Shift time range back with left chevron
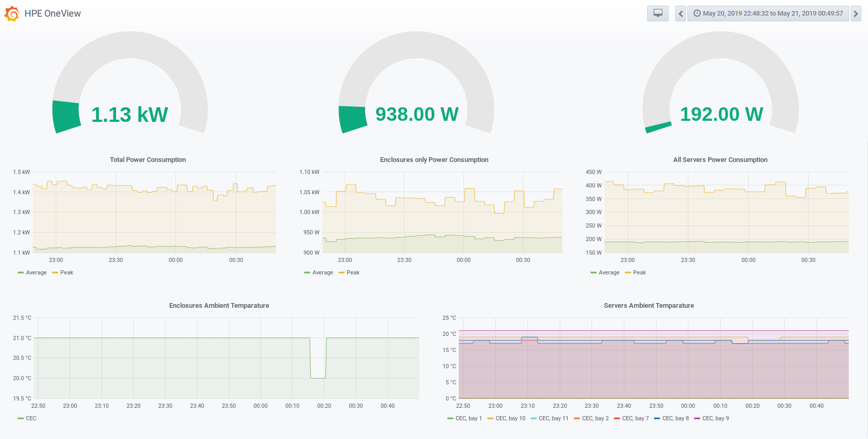The image size is (868, 439). pos(681,14)
